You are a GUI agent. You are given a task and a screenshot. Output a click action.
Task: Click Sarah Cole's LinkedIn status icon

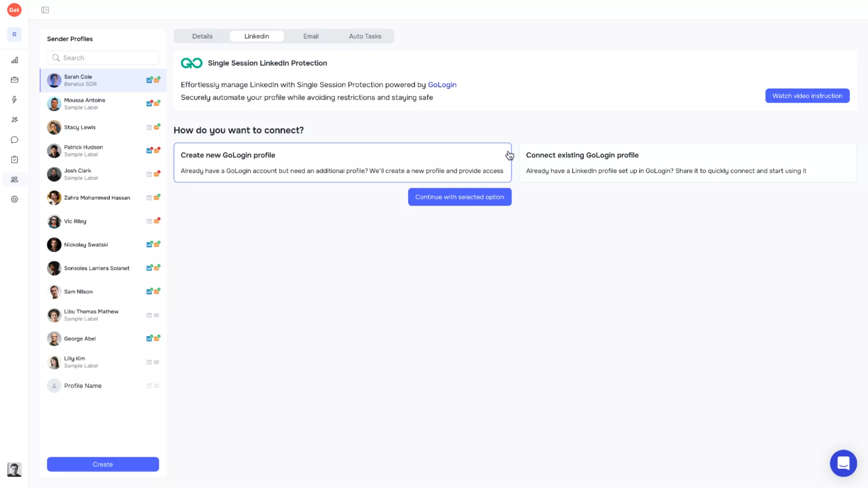click(x=149, y=80)
